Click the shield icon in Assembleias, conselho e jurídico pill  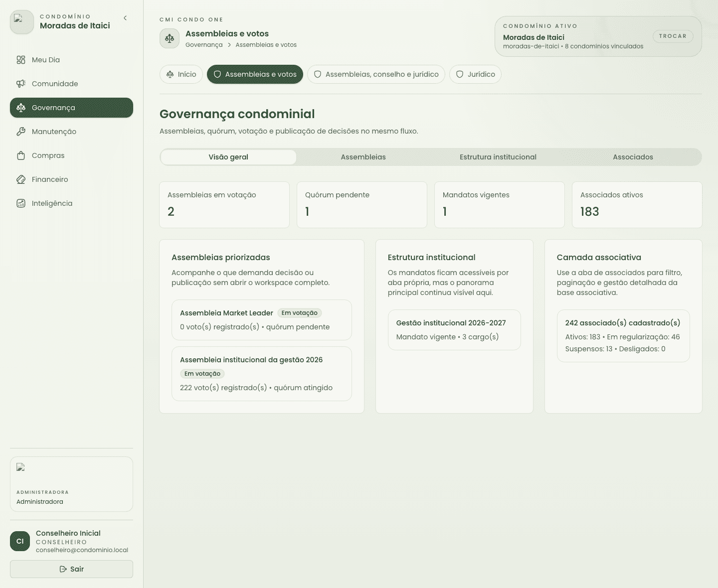point(318,74)
